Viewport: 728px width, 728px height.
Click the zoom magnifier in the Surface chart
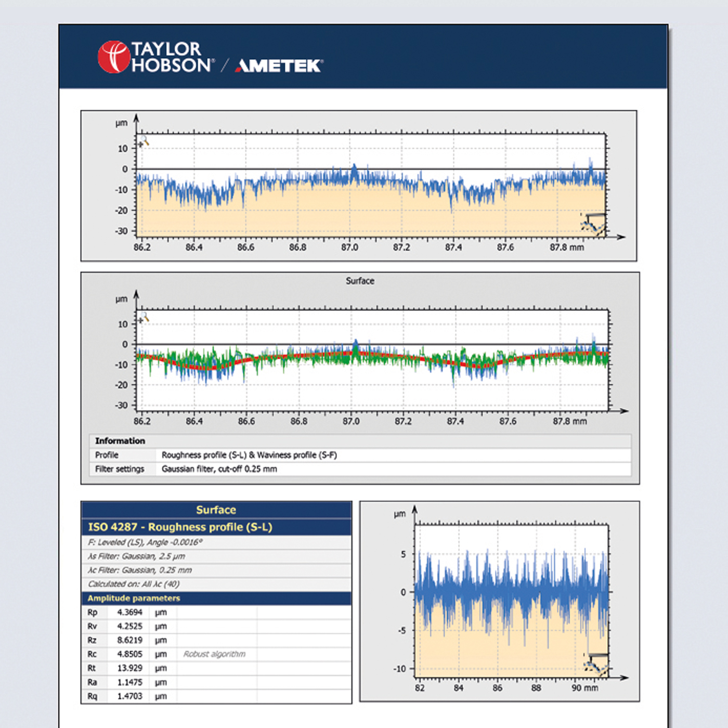point(144,317)
